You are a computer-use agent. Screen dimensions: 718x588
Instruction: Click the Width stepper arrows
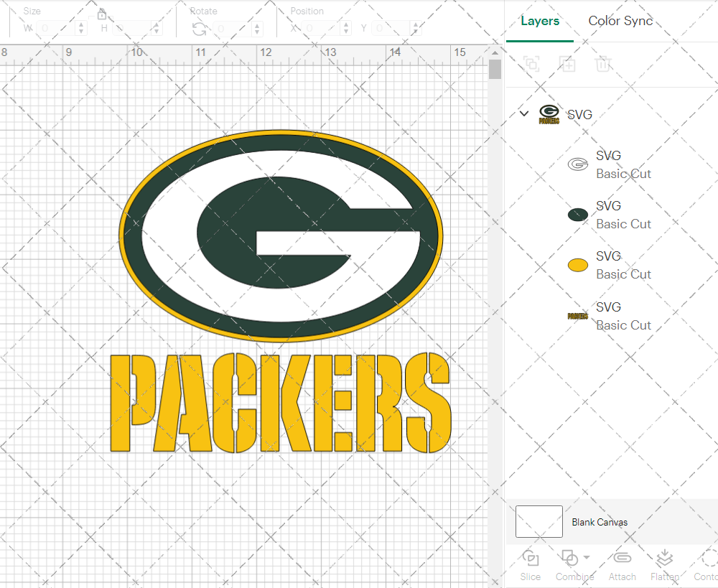click(x=81, y=29)
